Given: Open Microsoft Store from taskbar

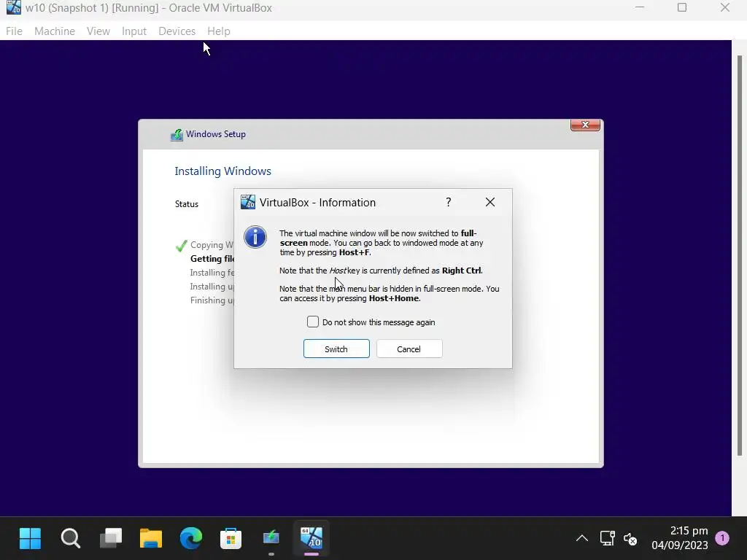Looking at the screenshot, I should pyautogui.click(x=231, y=539).
